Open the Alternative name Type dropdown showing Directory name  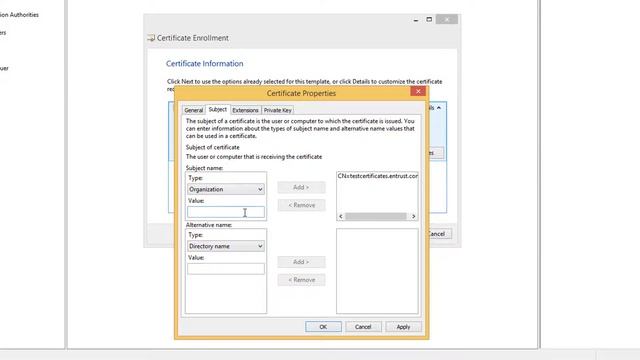[x=226, y=246]
